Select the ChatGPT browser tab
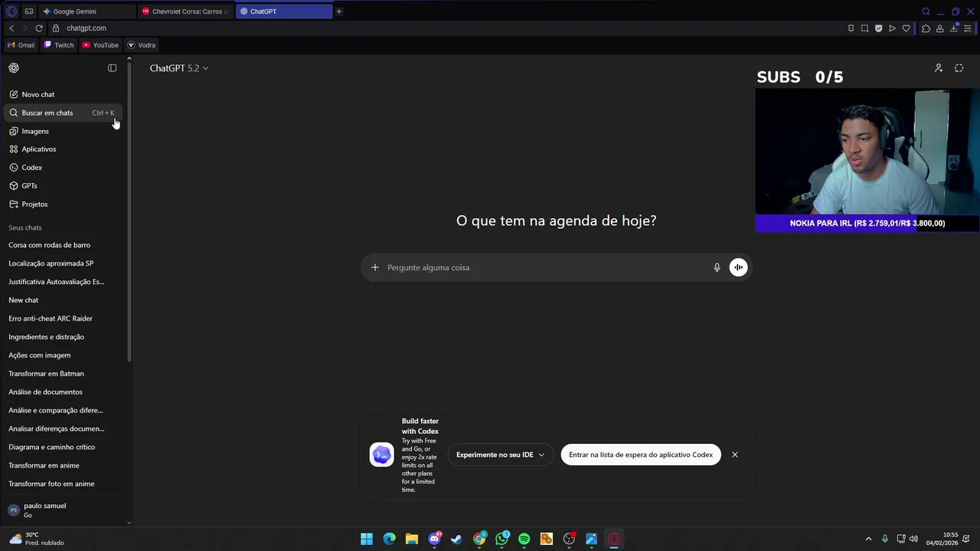980x551 pixels. [x=284, y=11]
